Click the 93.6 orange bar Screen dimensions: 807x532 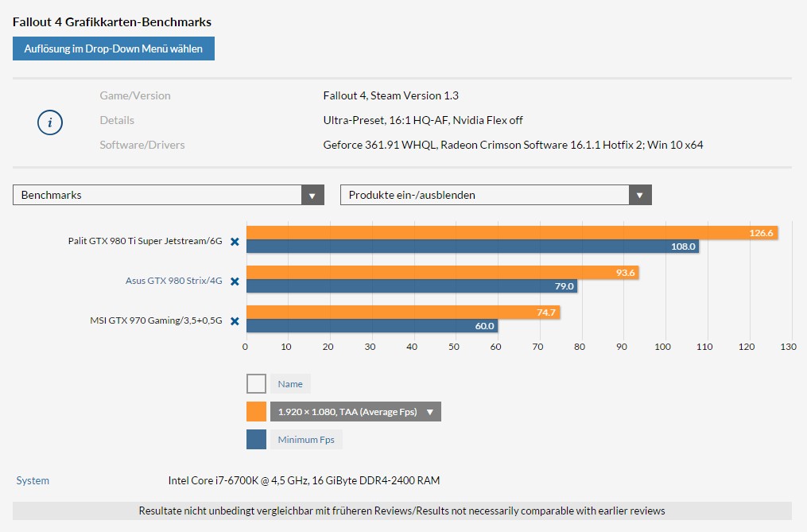click(x=443, y=273)
